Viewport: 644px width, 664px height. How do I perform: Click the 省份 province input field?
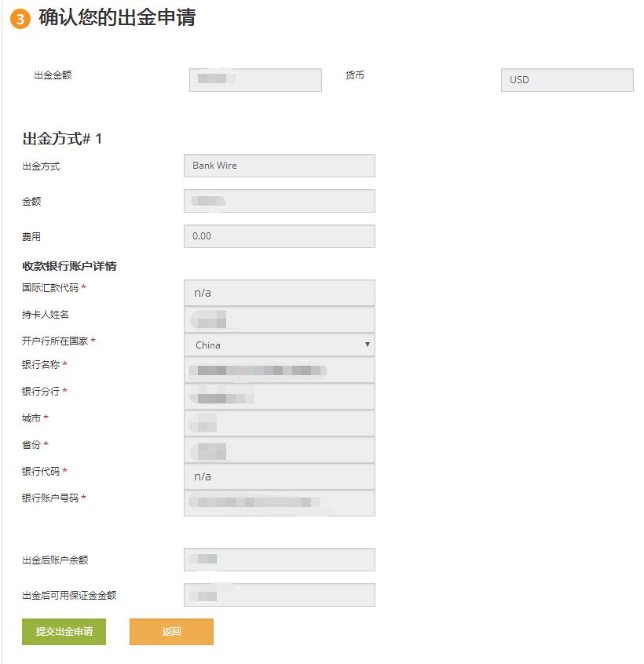279,449
